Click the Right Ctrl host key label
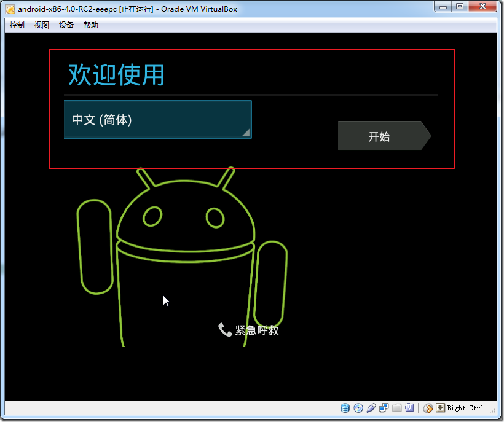Screen dimensions: 504x422 465,408
